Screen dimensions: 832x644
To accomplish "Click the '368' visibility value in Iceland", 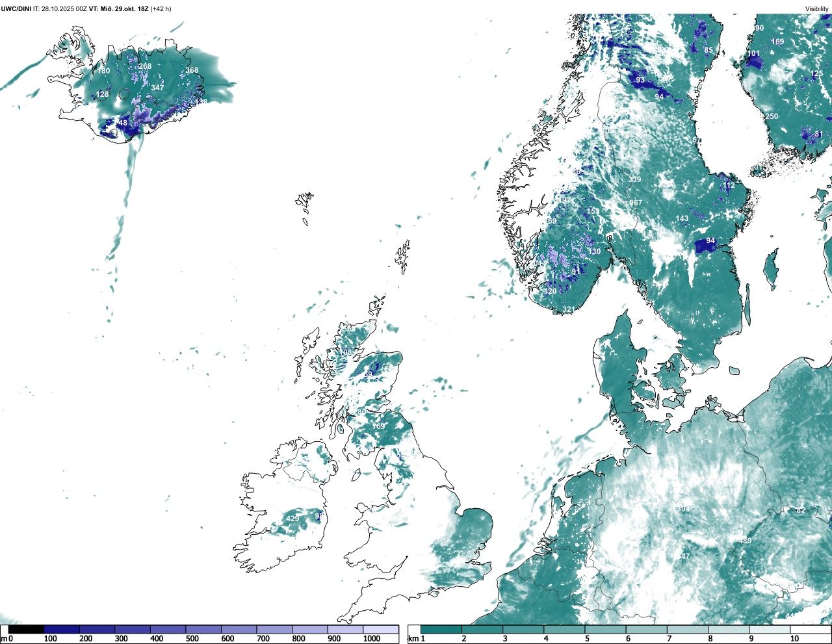I will pyautogui.click(x=192, y=70).
